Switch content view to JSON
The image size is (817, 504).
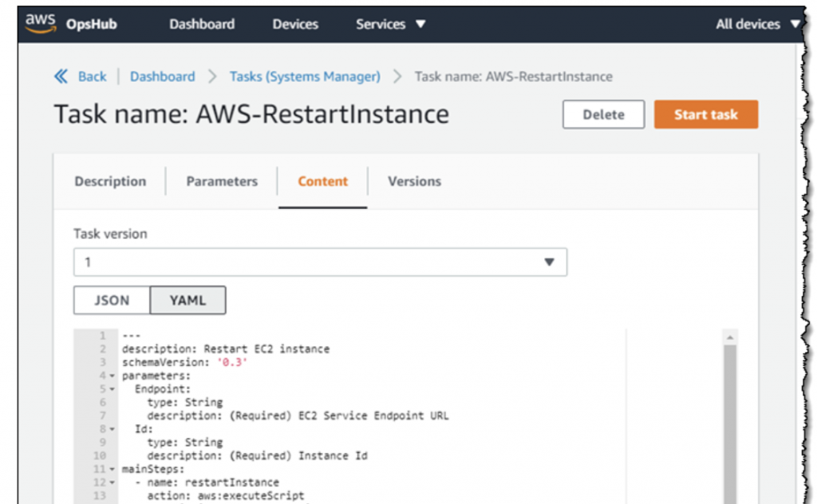112,301
